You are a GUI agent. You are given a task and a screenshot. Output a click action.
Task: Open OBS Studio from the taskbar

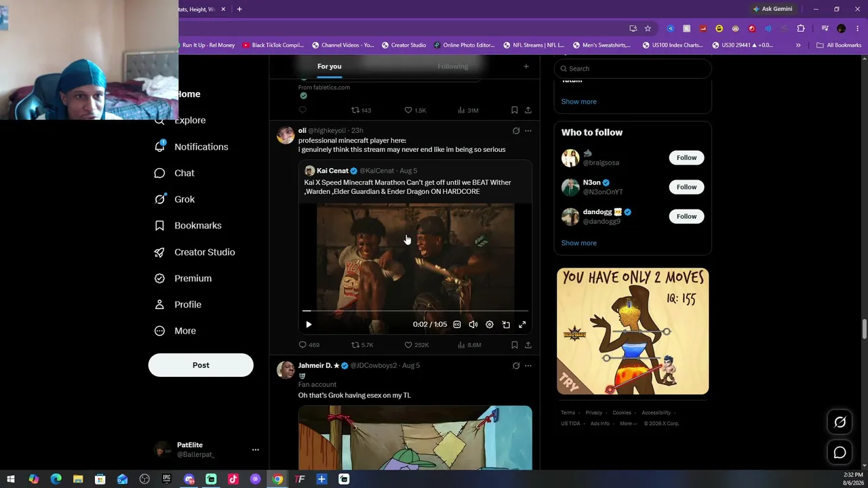[144, 479]
